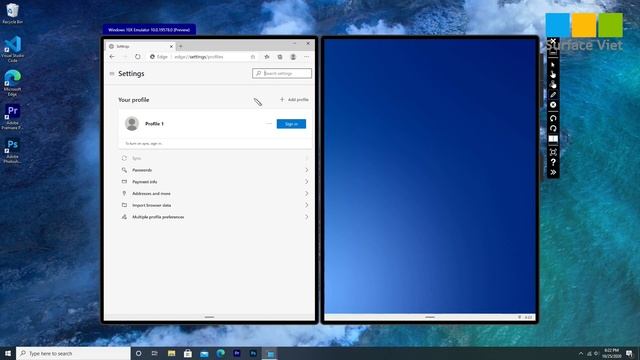Image resolution: width=640 pixels, height=360 pixels.
Task: Select the Settings browser tab
Action: [x=141, y=46]
